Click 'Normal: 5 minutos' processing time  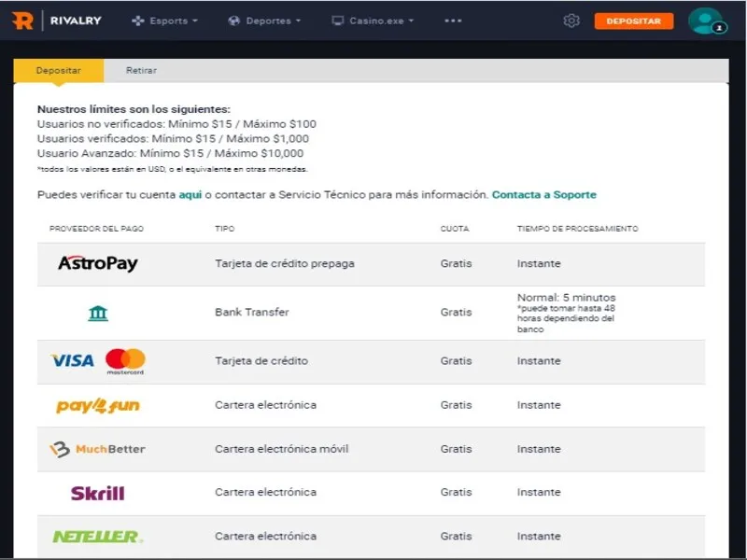[x=567, y=298]
